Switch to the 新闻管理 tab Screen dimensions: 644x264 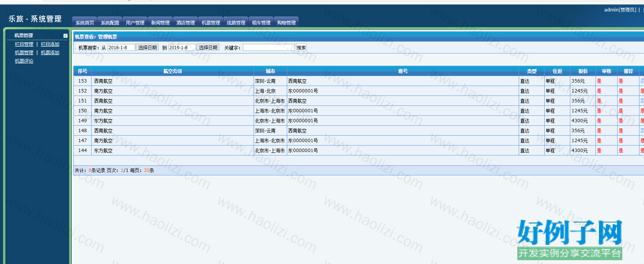pyautogui.click(x=160, y=23)
